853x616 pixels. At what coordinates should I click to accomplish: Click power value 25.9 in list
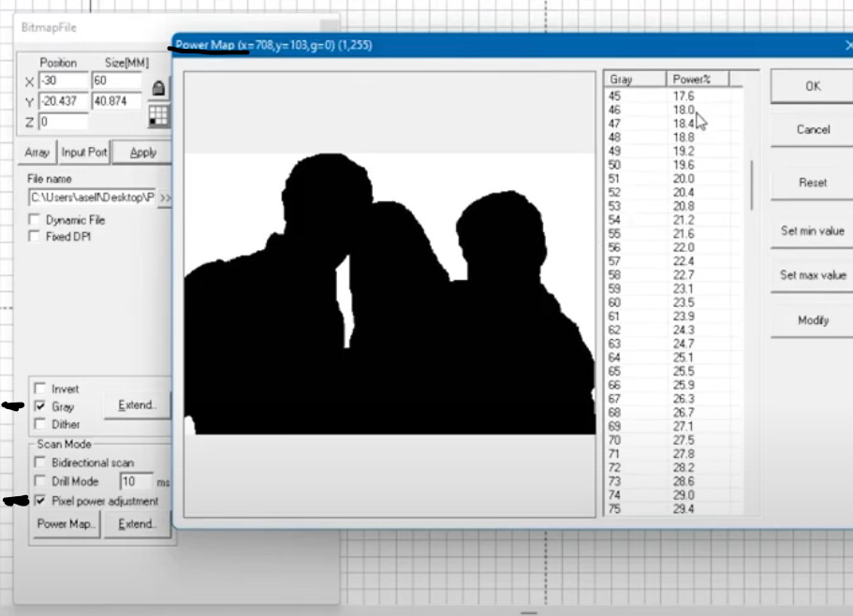point(684,385)
